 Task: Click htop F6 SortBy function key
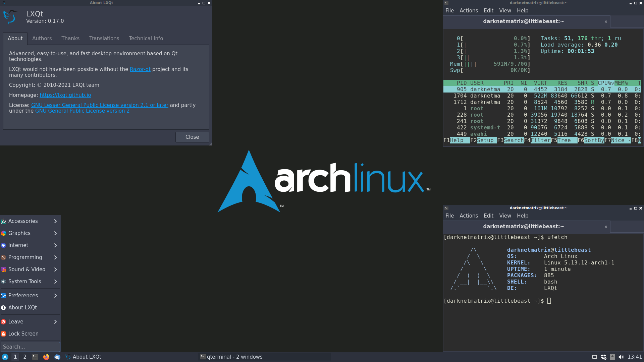[x=591, y=140]
